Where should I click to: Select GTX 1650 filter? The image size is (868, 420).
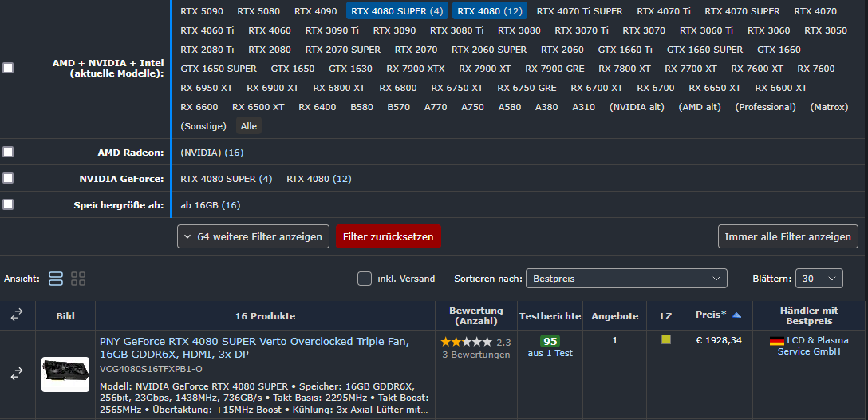coord(292,69)
